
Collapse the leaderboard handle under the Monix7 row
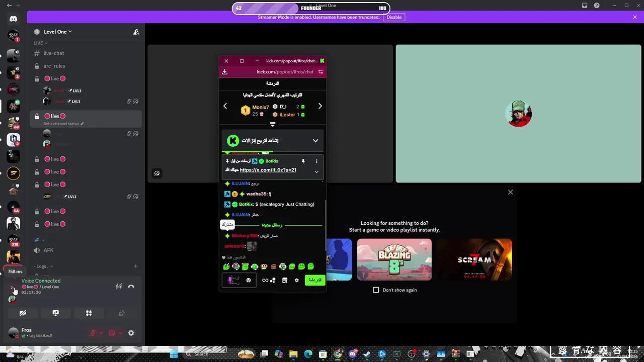pos(273,124)
